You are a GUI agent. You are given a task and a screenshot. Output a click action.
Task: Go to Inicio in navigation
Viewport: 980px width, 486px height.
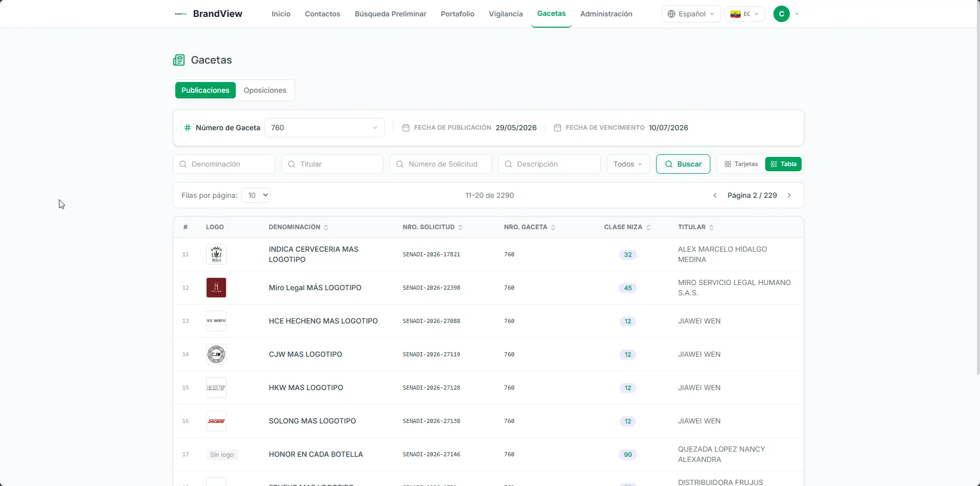[x=281, y=14]
